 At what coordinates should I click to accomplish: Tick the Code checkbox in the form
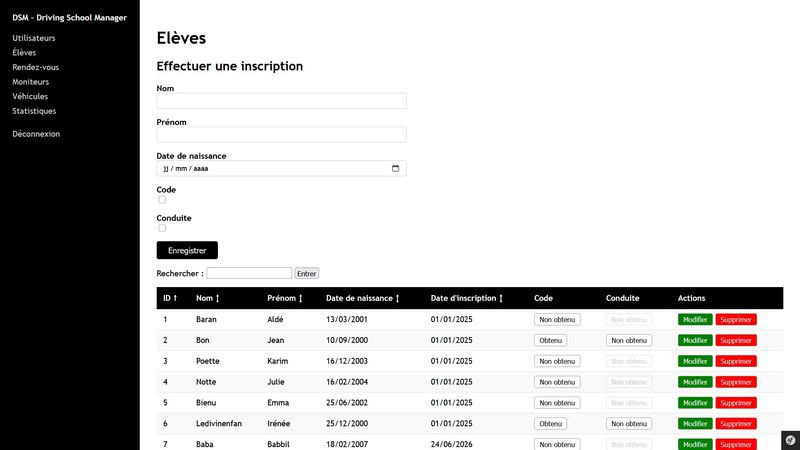[162, 199]
